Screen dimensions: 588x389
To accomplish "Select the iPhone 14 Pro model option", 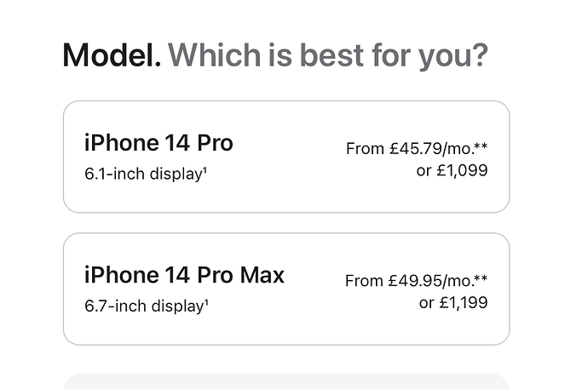I will click(285, 157).
